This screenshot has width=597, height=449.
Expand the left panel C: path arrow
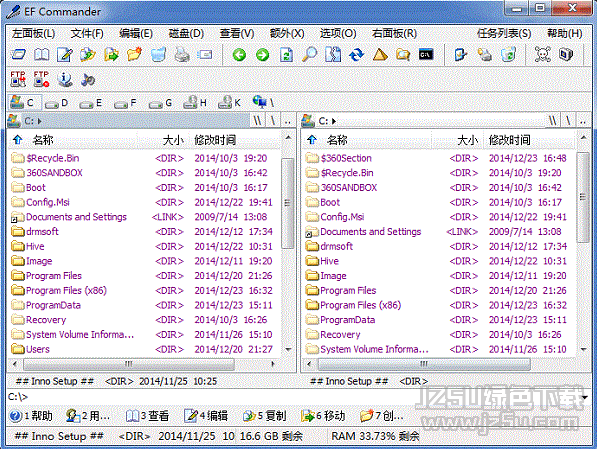pyautogui.click(x=40, y=121)
